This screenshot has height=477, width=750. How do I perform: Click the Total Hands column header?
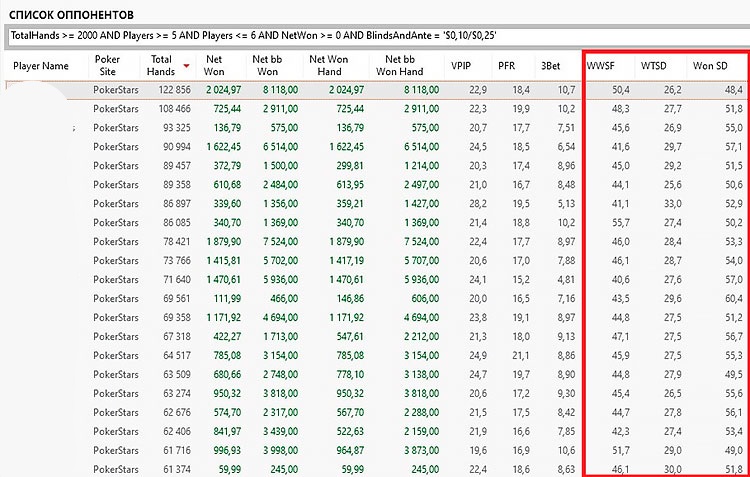[x=161, y=66]
